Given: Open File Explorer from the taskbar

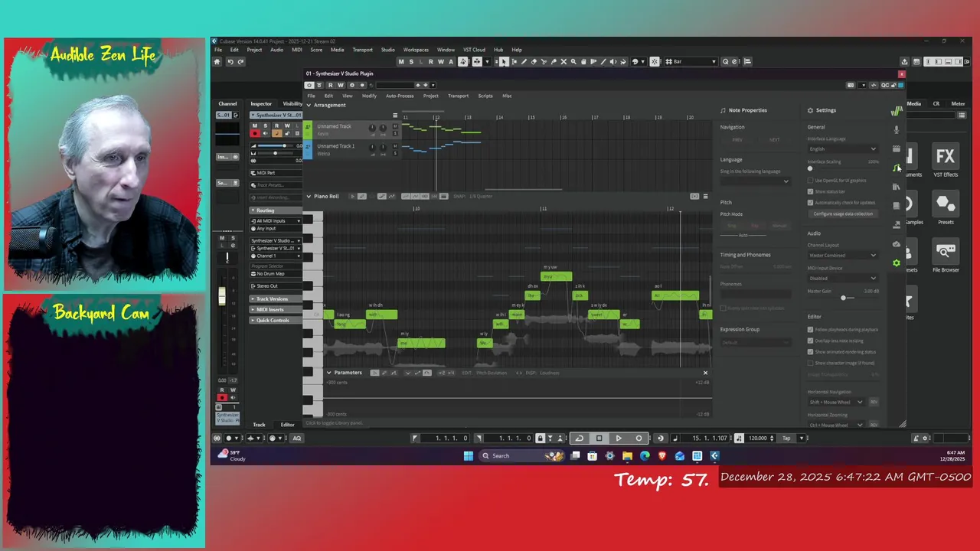Looking at the screenshot, I should tap(627, 456).
